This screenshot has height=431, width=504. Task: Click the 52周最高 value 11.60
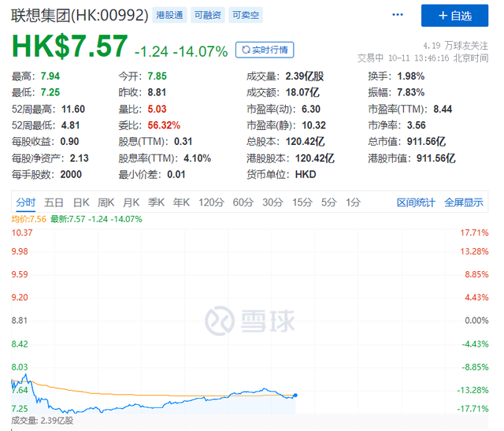pos(73,109)
